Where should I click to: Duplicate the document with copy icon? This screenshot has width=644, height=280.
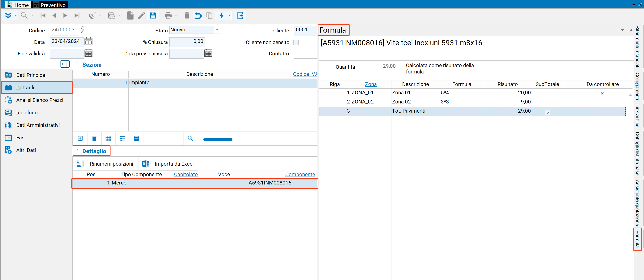click(209, 15)
